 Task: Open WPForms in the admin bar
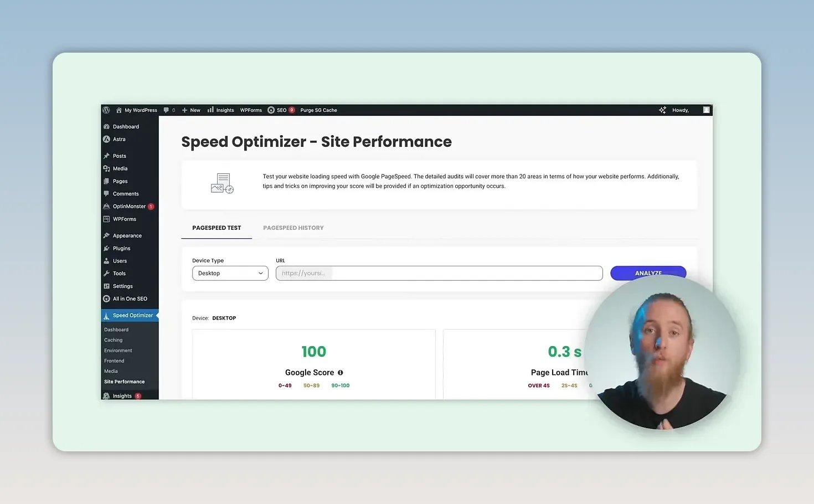pyautogui.click(x=251, y=110)
